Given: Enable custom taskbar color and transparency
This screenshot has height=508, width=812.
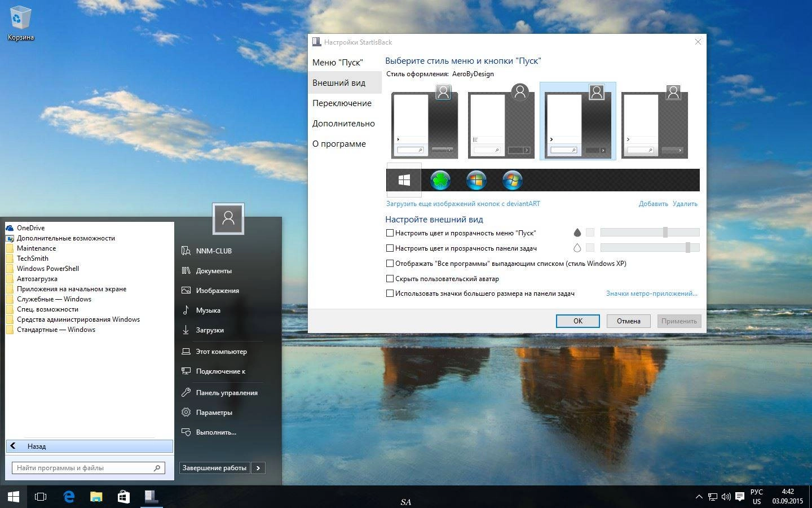Looking at the screenshot, I should pyautogui.click(x=390, y=248).
